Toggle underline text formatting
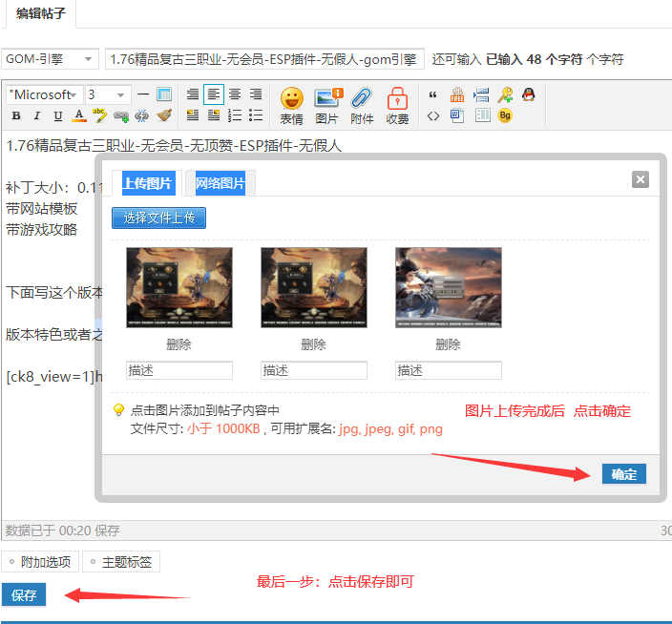 58,116
